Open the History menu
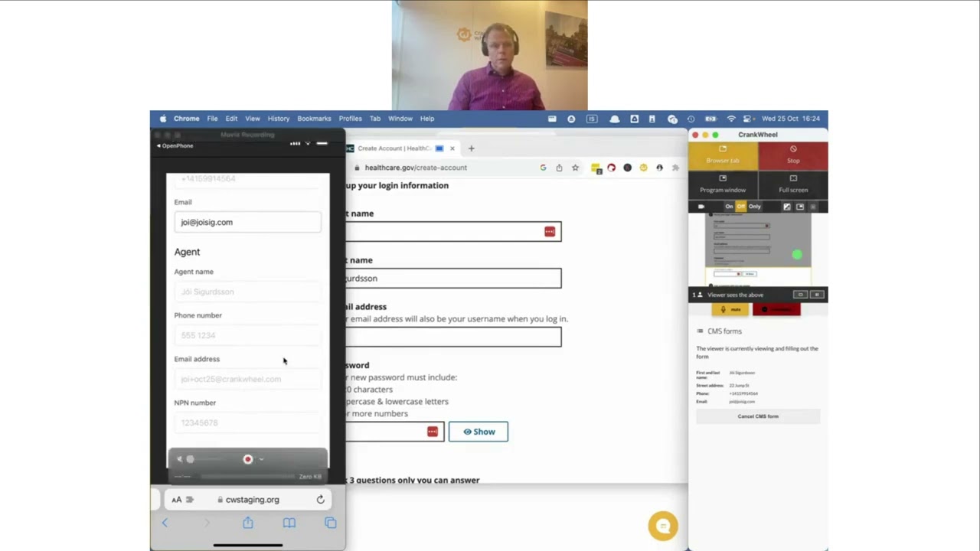This screenshot has height=551, width=980. pyautogui.click(x=279, y=119)
